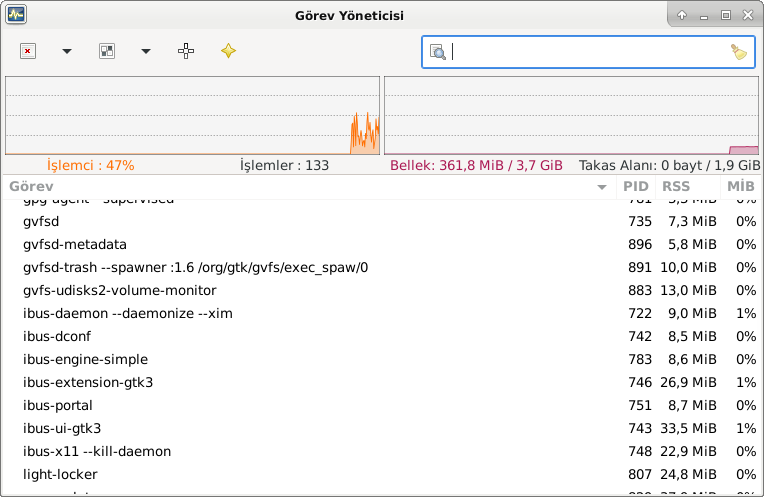Sort by the MİB column header
The width and height of the screenshot is (764, 497).
741,186
